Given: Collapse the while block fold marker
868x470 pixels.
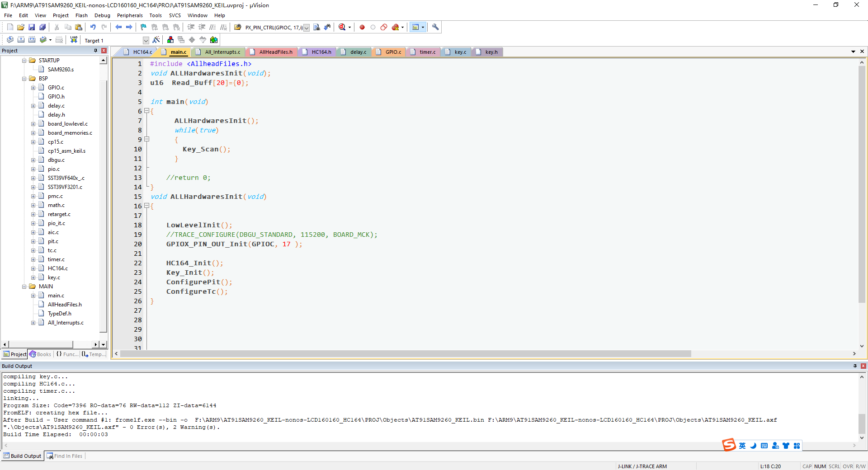Looking at the screenshot, I should click(146, 140).
